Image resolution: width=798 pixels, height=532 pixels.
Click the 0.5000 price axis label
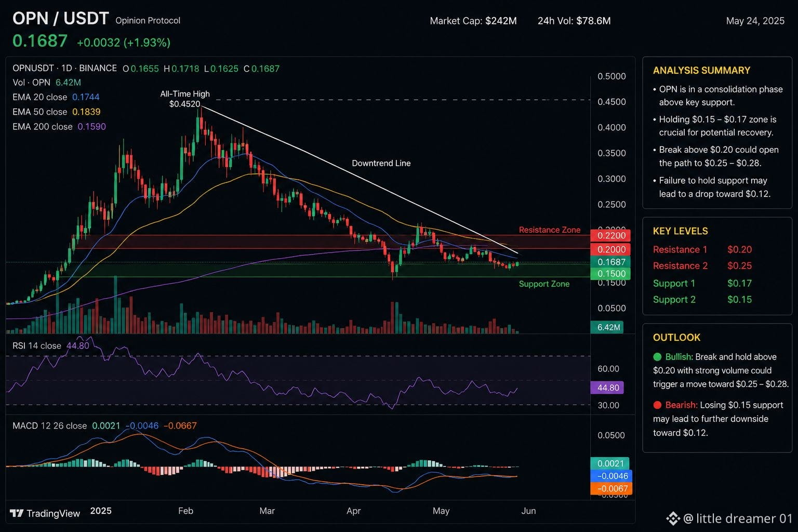click(x=611, y=76)
